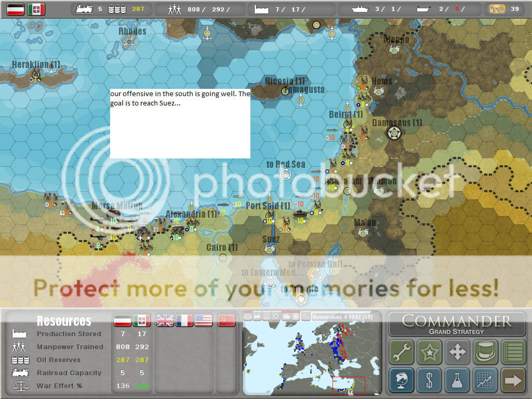Select the United States flag in Resources
Screen dimensions: 532x399
pyautogui.click(x=203, y=321)
